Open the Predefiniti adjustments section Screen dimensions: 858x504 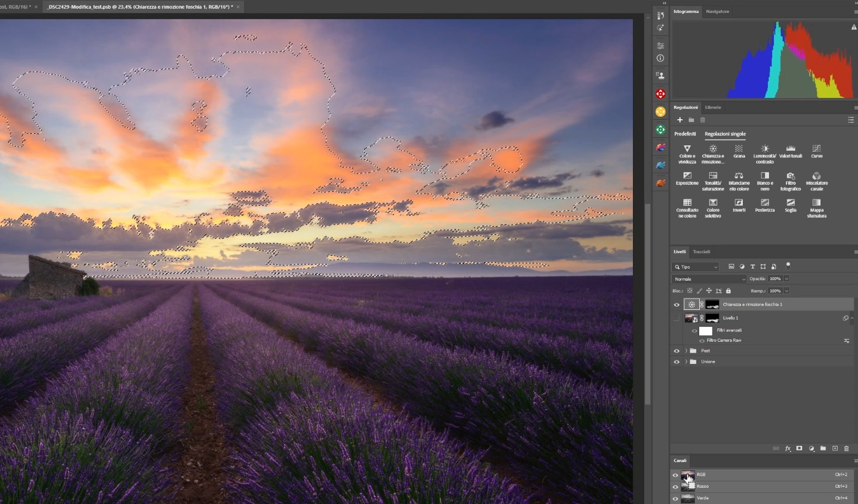pyautogui.click(x=685, y=134)
